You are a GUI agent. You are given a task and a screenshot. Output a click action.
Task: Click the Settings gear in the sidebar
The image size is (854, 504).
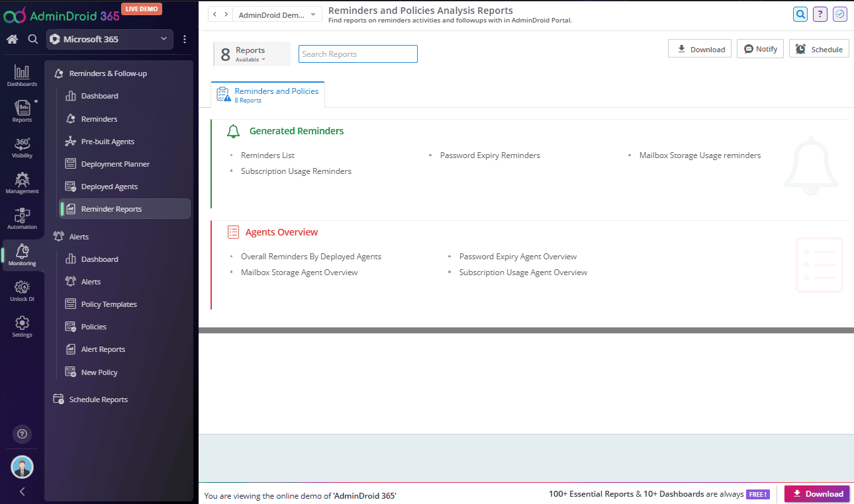tap(22, 326)
